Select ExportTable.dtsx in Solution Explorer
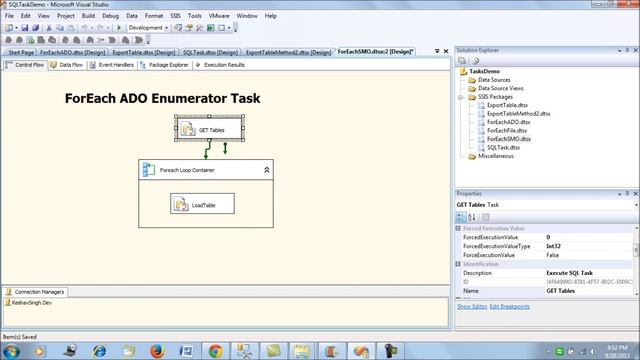The height and width of the screenshot is (360, 640). pyautogui.click(x=507, y=105)
